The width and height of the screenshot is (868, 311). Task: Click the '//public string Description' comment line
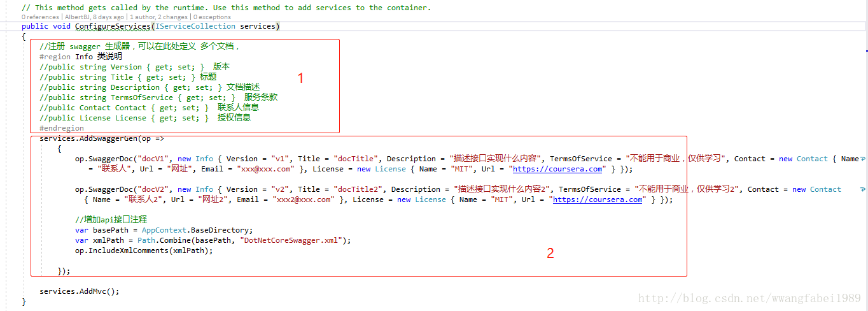(150, 87)
